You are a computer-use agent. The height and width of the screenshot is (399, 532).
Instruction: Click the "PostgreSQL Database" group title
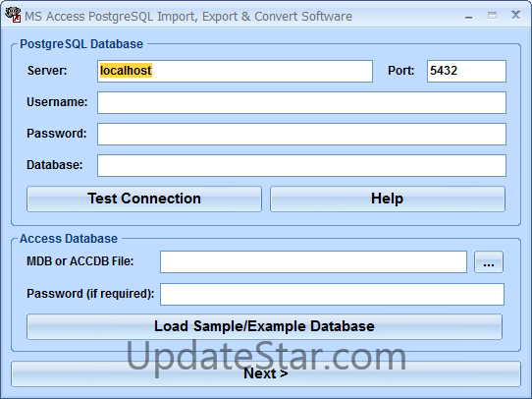(x=81, y=44)
